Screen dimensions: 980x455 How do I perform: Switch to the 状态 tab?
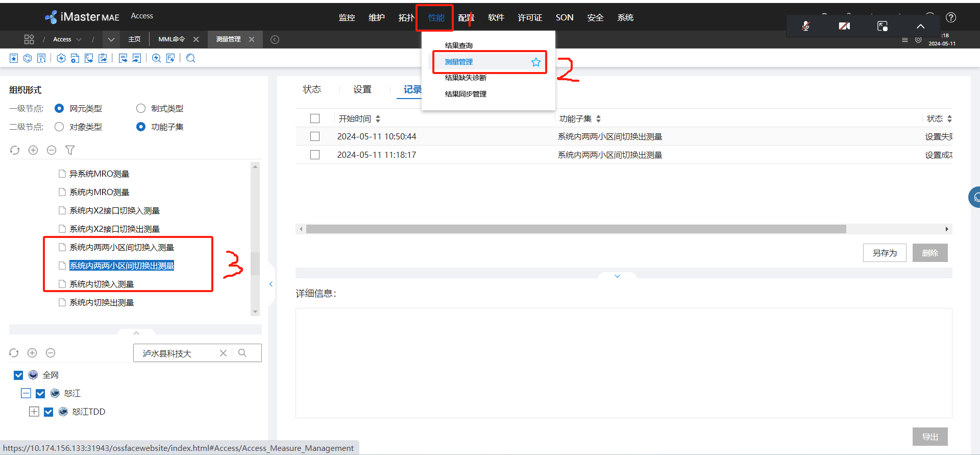pos(312,89)
